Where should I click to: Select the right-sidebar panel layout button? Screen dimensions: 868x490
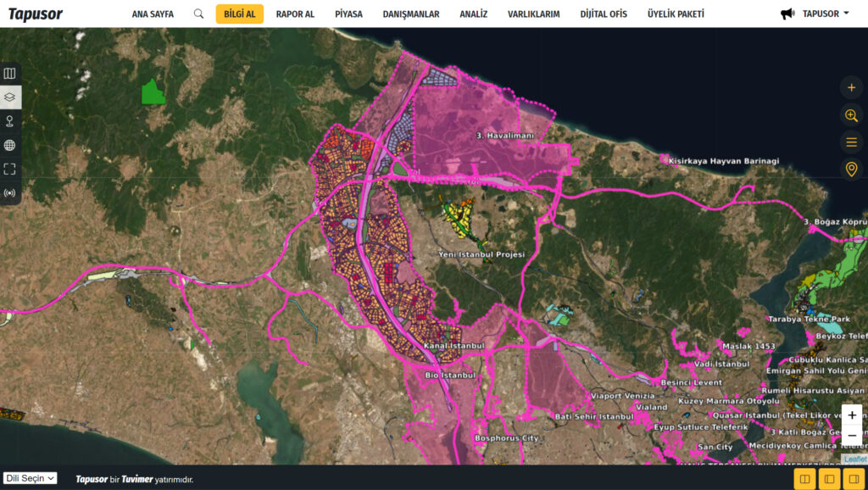point(854,478)
